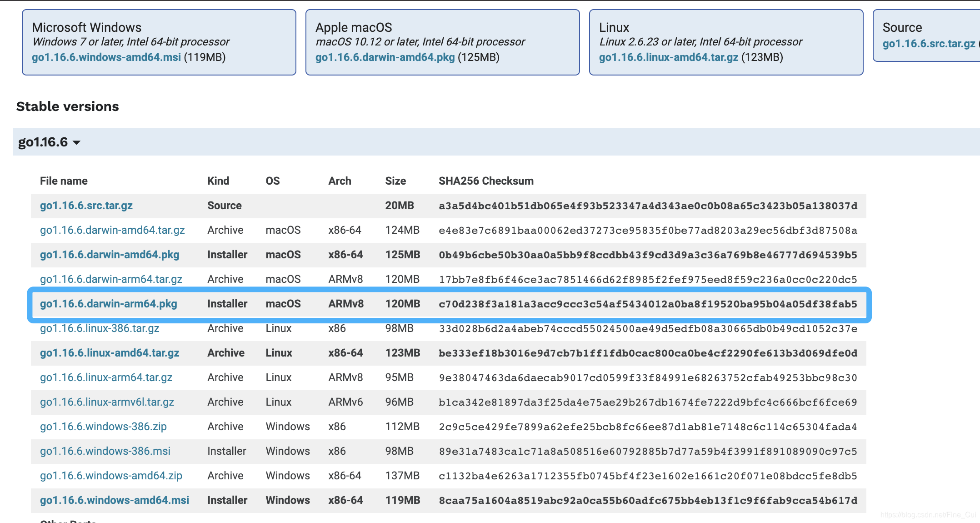Select checksum starting with b1ca342e8189
The height and width of the screenshot is (523, 980).
[x=648, y=402]
